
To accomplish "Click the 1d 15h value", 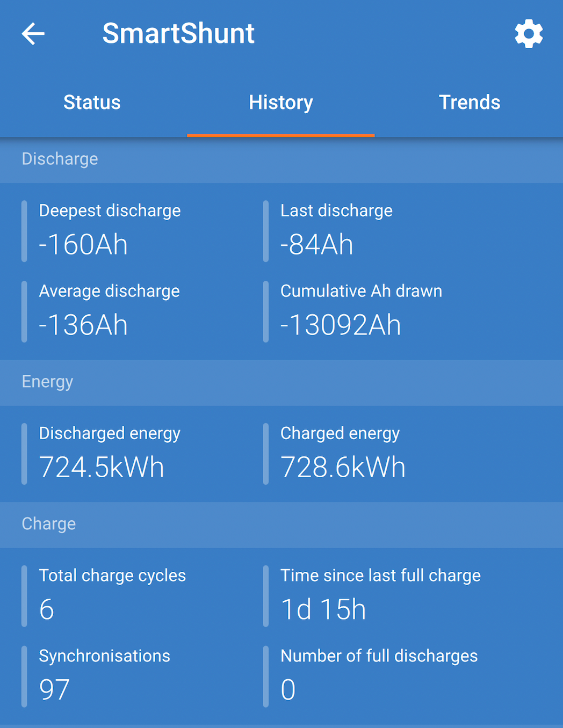I will click(x=323, y=609).
